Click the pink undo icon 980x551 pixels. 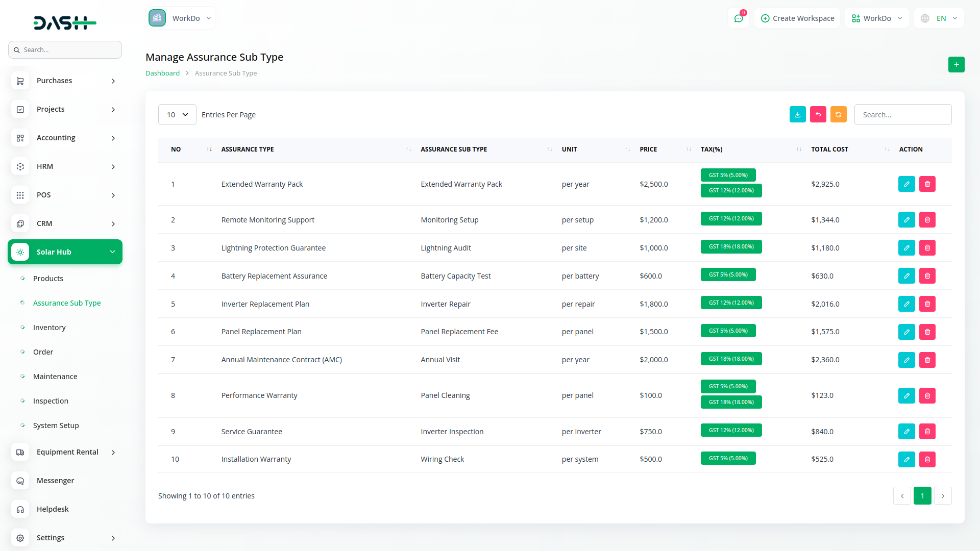(818, 115)
